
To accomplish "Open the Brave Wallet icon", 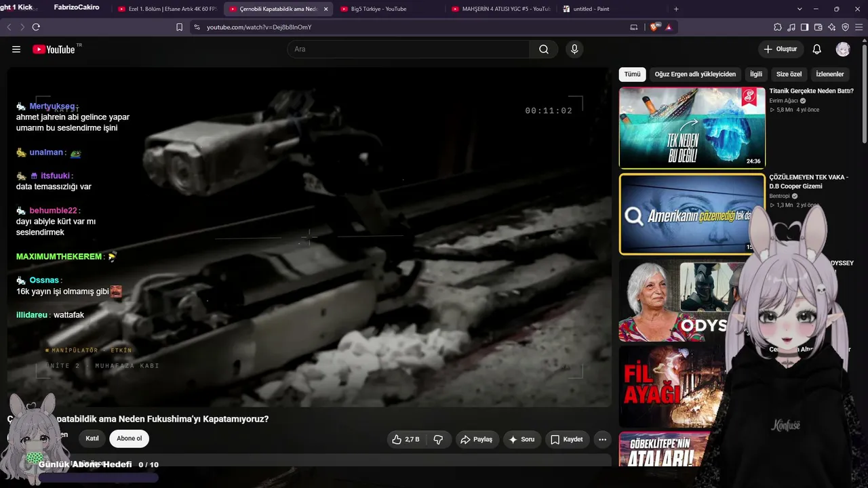I will tap(818, 27).
